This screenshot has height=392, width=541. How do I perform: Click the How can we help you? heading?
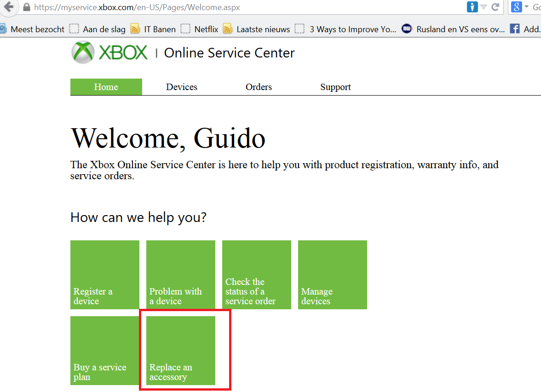click(x=138, y=217)
